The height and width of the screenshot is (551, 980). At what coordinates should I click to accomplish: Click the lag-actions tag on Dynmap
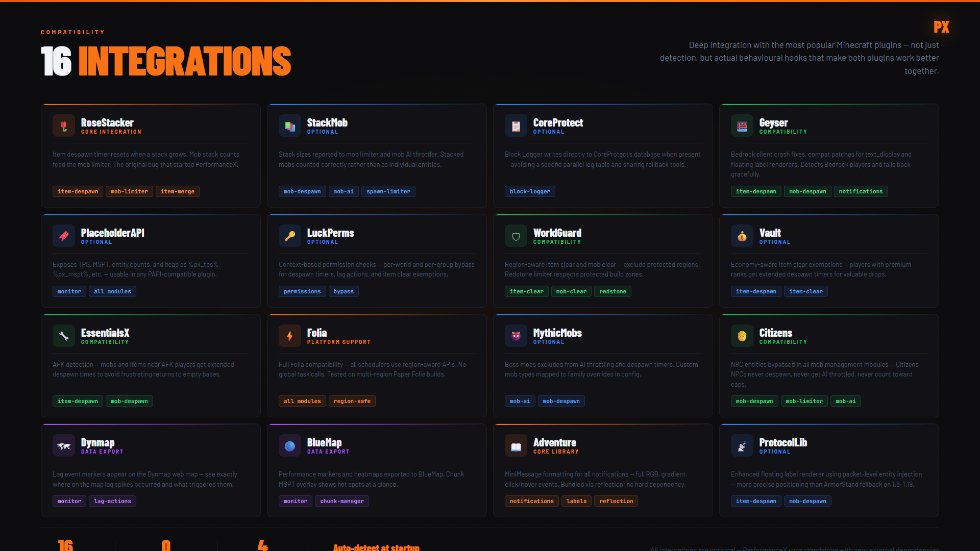112,501
